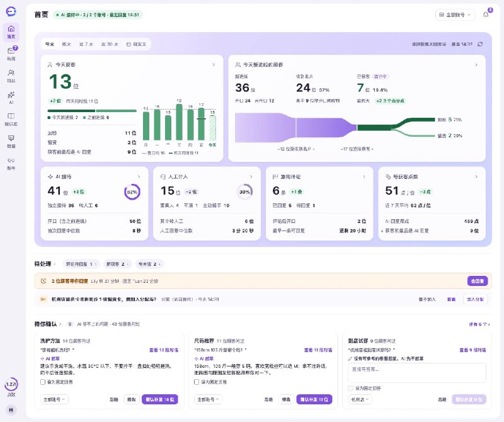Open the 全部账号 dropdown in 洗护方法 card
The image size is (504, 422).
pyautogui.click(x=54, y=399)
